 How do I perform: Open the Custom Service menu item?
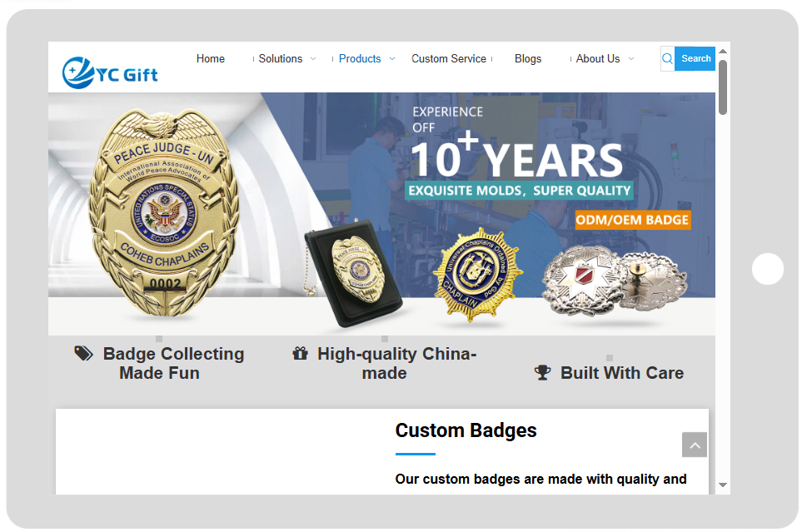(x=449, y=58)
